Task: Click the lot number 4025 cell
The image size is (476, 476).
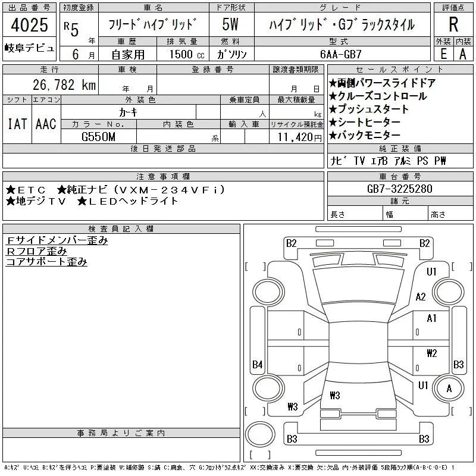Action: coord(29,25)
